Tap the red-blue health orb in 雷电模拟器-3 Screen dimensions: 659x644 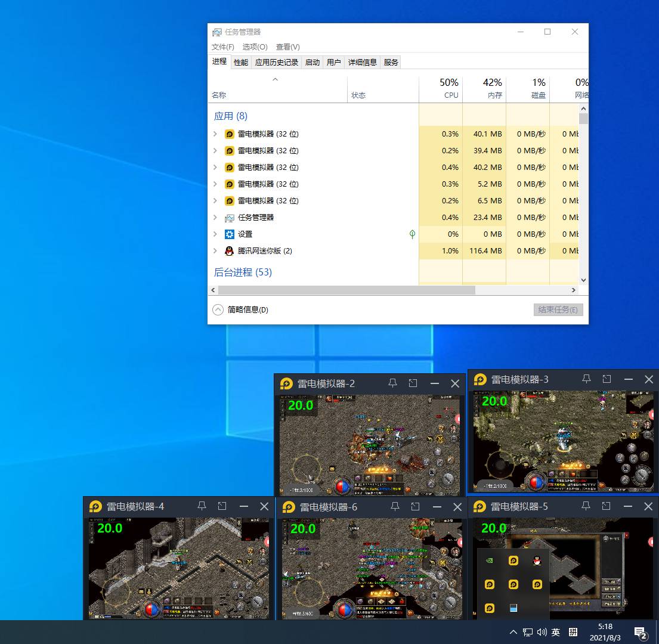[536, 482]
